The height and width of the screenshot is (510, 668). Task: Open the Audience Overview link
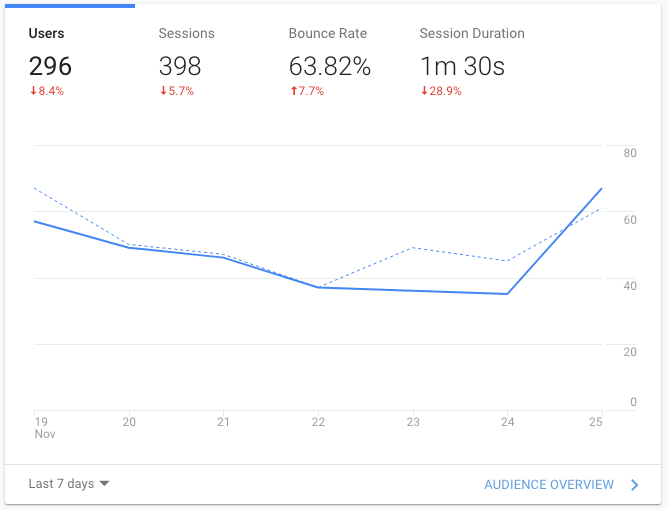[549, 485]
